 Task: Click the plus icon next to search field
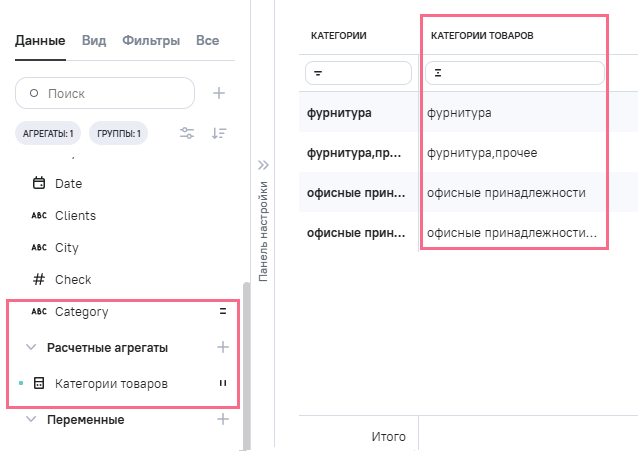click(219, 93)
